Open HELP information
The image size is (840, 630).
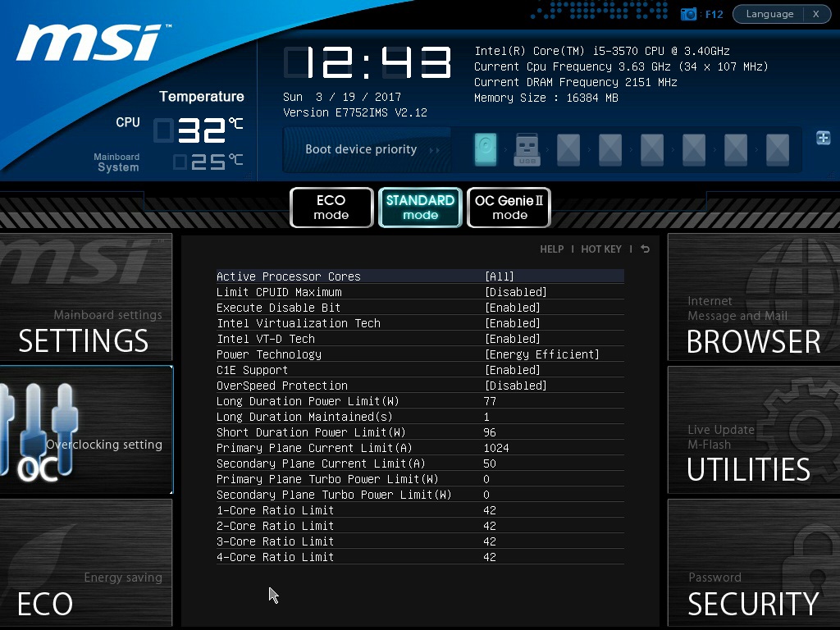[x=552, y=249]
